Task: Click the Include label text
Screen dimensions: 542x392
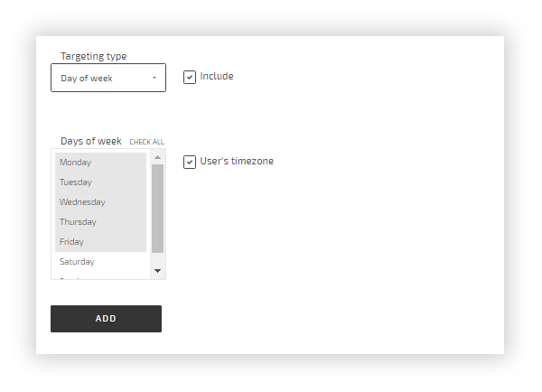Action: (x=217, y=76)
